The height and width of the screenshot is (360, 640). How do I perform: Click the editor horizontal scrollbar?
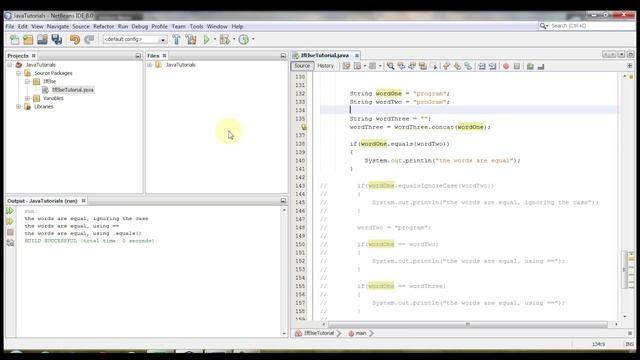coord(468,324)
